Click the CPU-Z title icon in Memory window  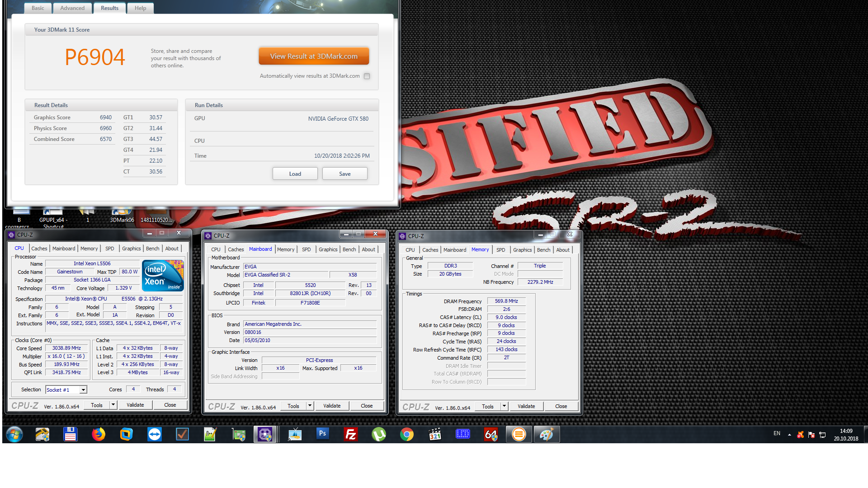(x=402, y=236)
